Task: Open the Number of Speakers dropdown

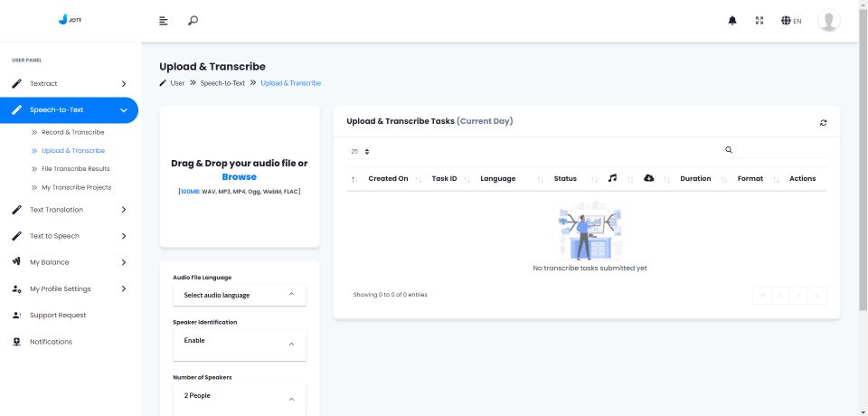Action: pyautogui.click(x=239, y=398)
